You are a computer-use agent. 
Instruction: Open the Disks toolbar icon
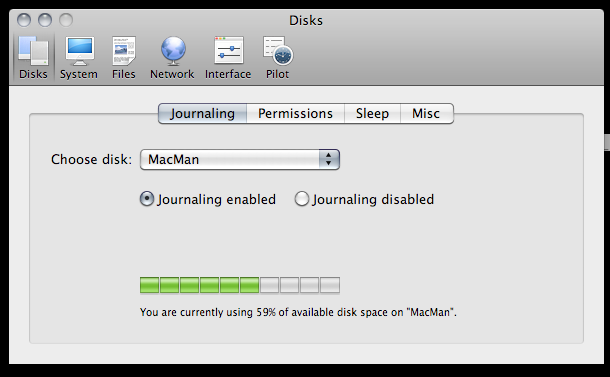click(33, 51)
